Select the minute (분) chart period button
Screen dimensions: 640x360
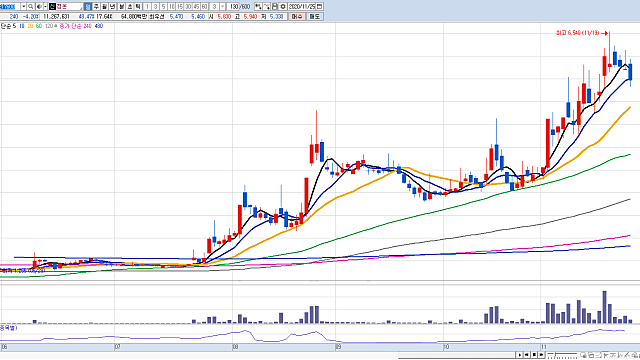click(121, 7)
